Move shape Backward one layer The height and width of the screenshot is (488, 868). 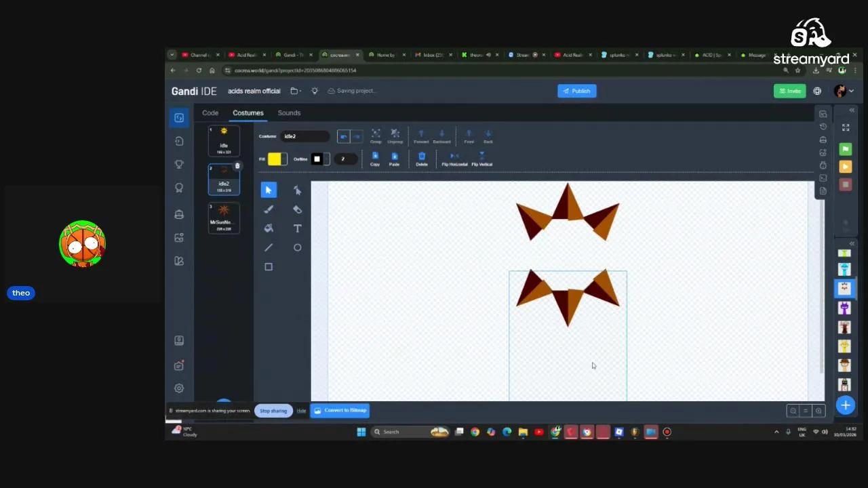pyautogui.click(x=441, y=136)
